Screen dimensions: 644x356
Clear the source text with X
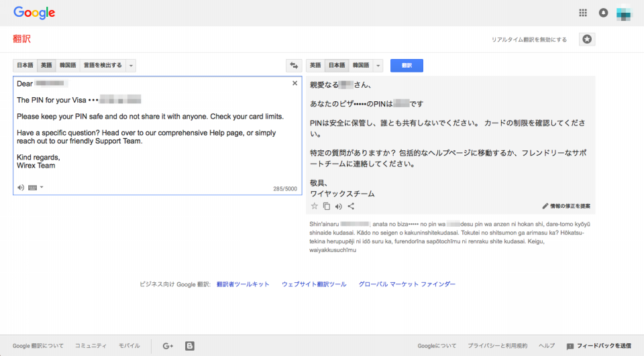tap(294, 83)
